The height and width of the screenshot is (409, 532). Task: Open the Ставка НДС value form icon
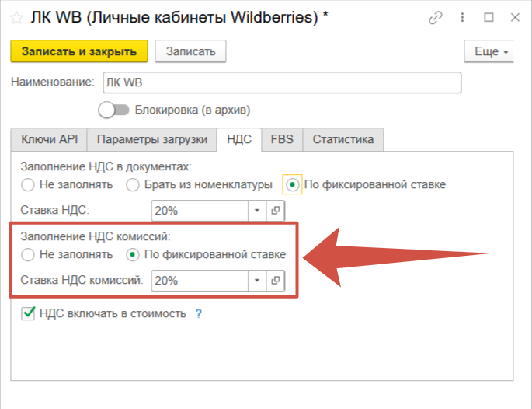(x=276, y=210)
